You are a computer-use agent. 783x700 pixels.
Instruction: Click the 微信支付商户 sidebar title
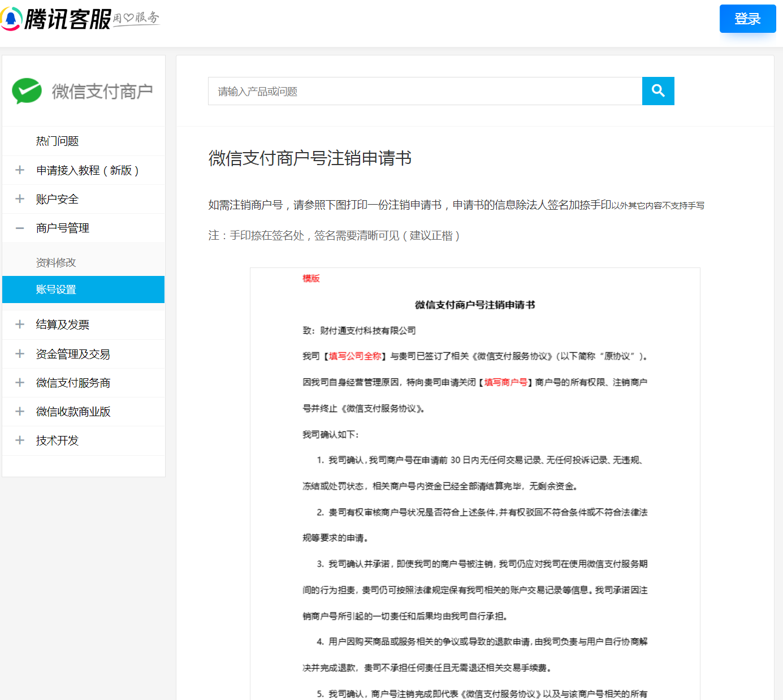[102, 91]
